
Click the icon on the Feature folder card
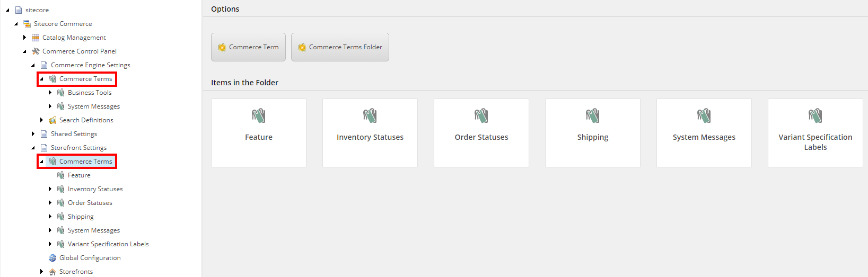[259, 115]
